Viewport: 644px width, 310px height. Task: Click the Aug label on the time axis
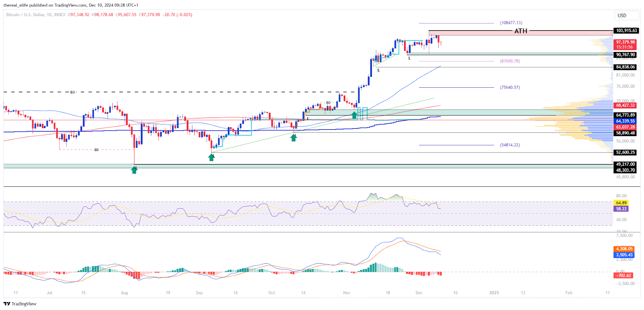pyautogui.click(x=124, y=293)
